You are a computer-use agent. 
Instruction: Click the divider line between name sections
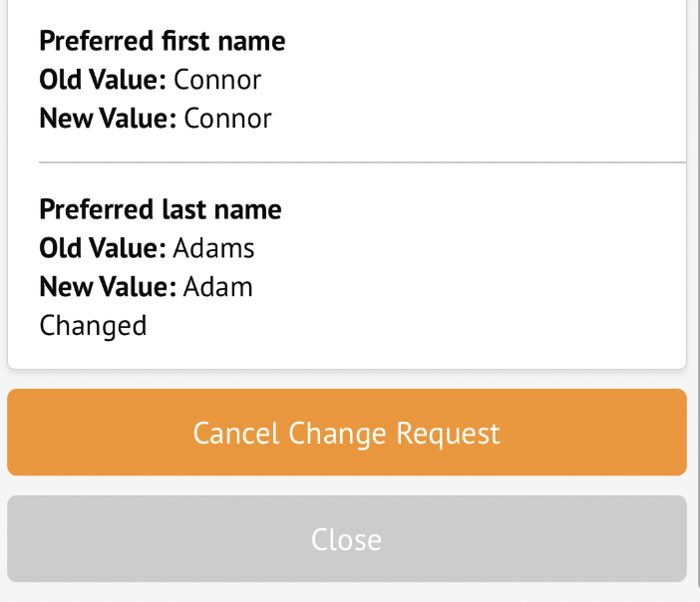(x=362, y=161)
